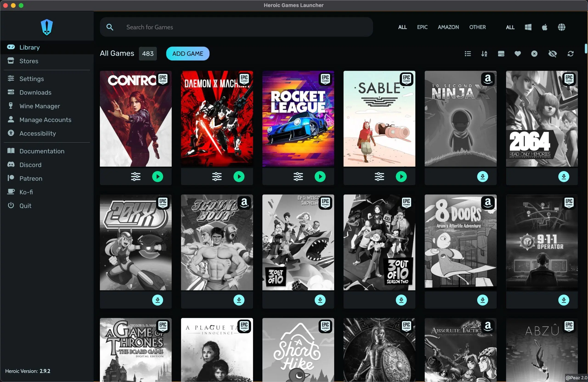Select the browser/web platform globe icon

pyautogui.click(x=561, y=27)
